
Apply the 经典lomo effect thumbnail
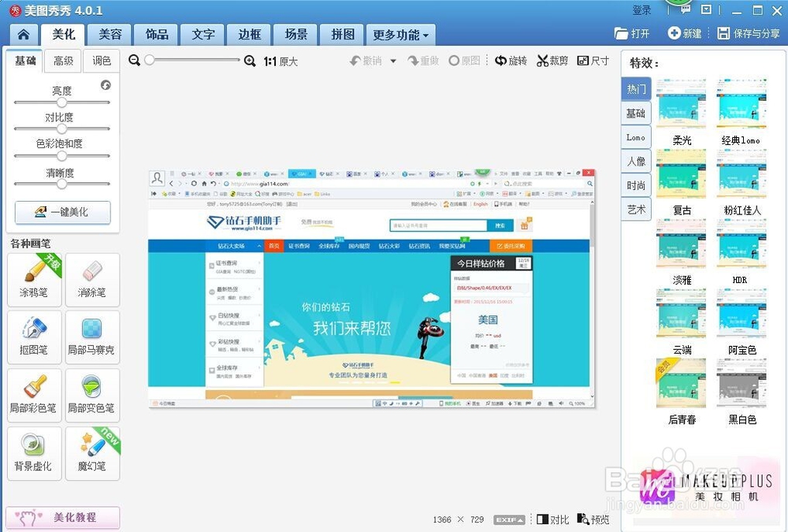click(742, 103)
